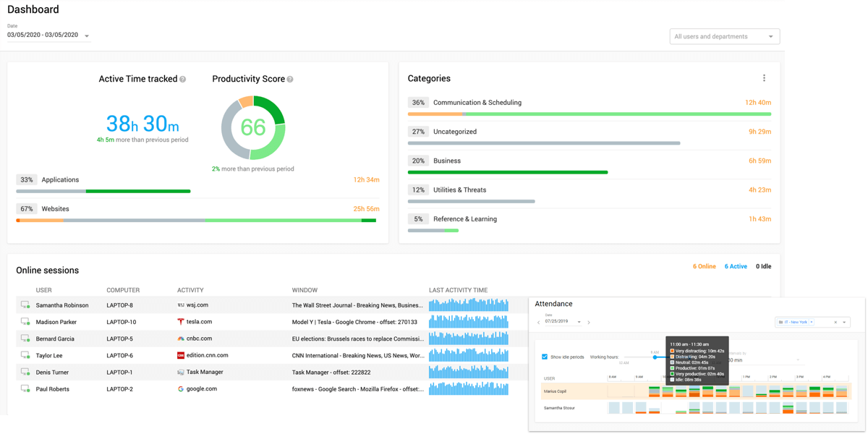Click help icon beside Productivity Score

pyautogui.click(x=290, y=80)
